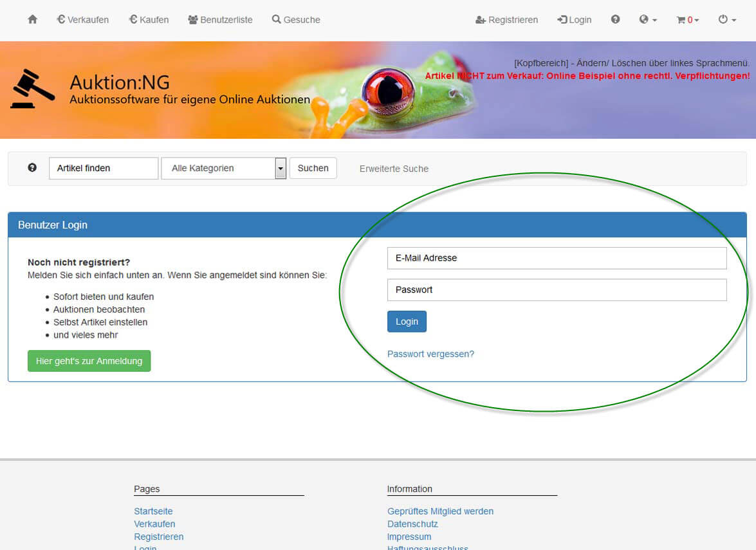Click the home icon in navbar
756x550 pixels.
point(33,20)
